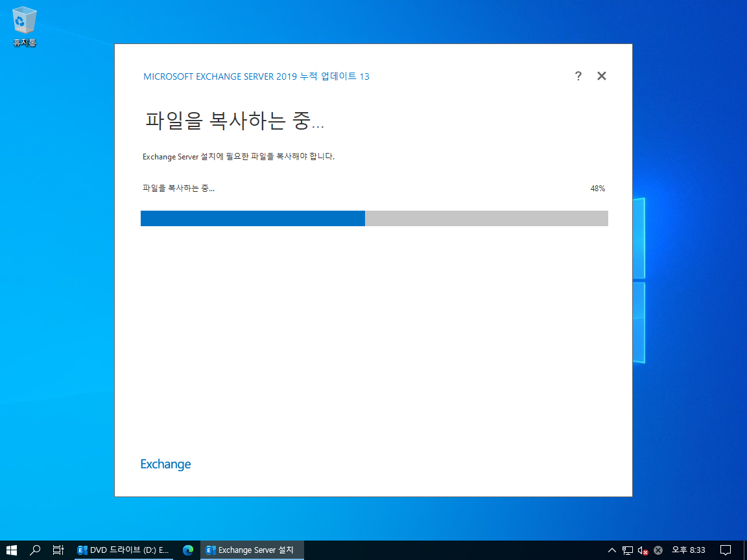Open the Windows Start menu
Image resolution: width=747 pixels, height=560 pixels.
12,550
